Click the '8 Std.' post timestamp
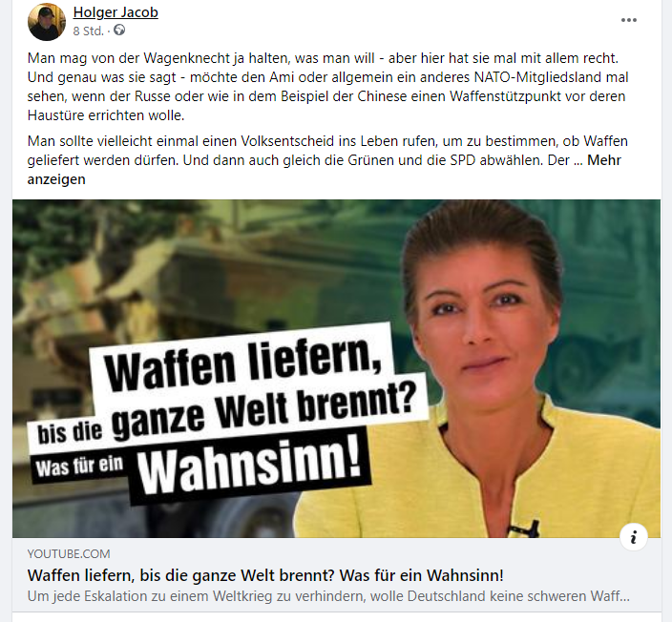This screenshot has height=622, width=672. click(88, 31)
